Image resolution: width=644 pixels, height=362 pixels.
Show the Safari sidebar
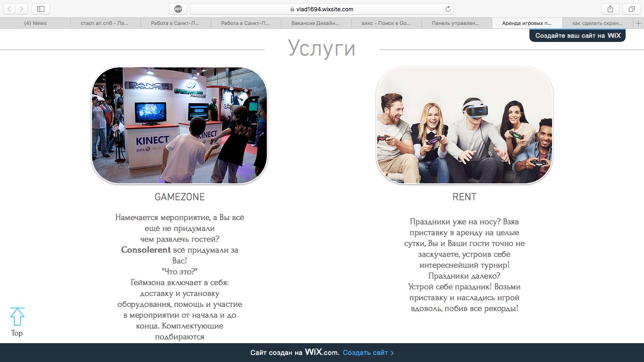tap(41, 9)
